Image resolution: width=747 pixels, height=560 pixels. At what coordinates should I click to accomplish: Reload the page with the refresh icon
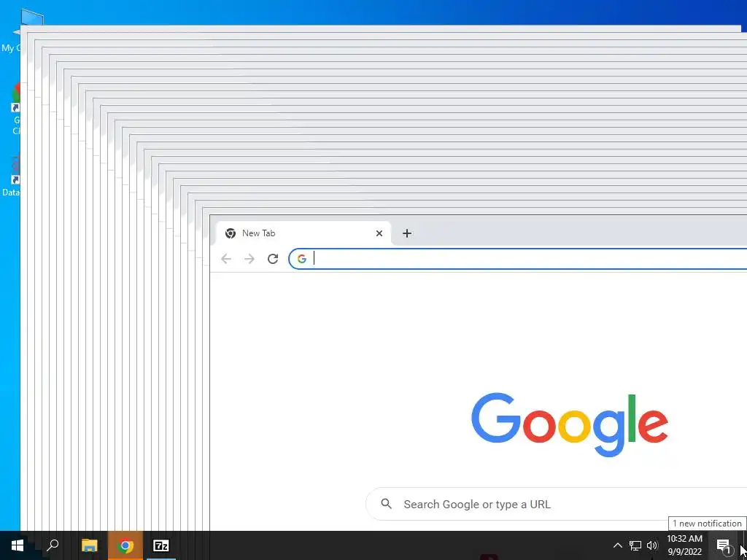click(273, 259)
